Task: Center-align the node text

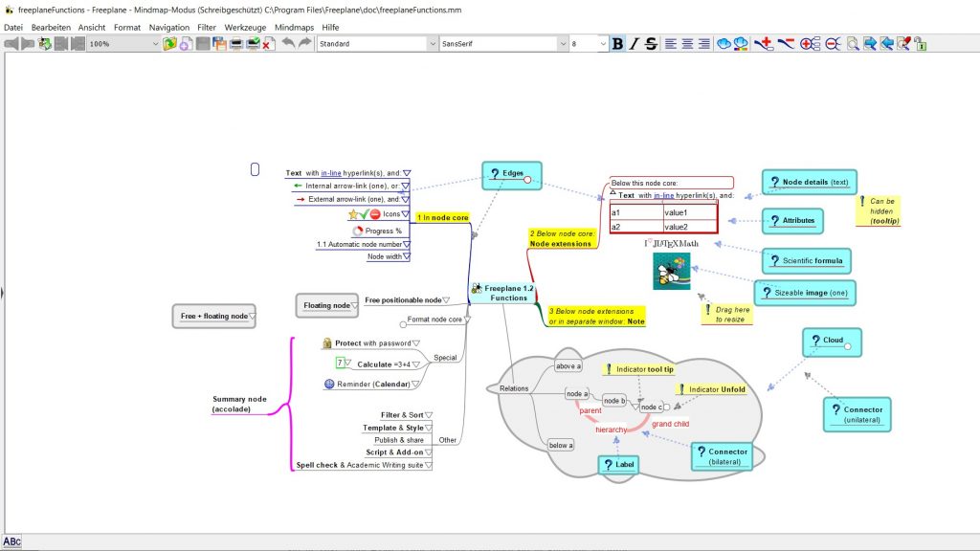Action: (x=687, y=44)
